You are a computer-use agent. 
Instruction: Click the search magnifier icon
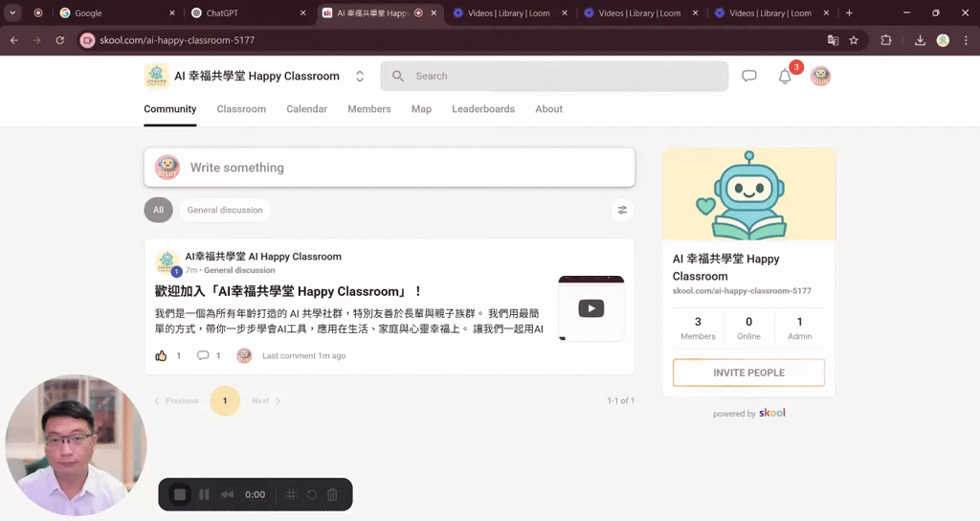[x=398, y=76]
